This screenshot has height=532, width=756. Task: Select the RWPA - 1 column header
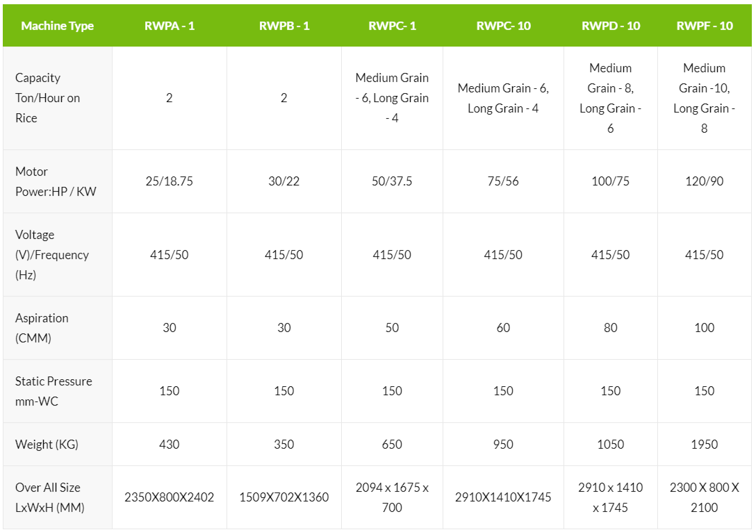[x=170, y=26]
